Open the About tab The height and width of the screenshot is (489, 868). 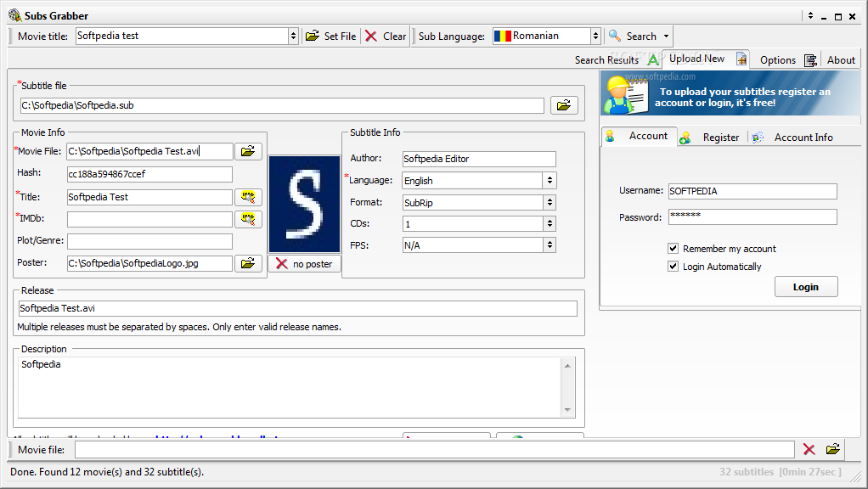(x=841, y=59)
